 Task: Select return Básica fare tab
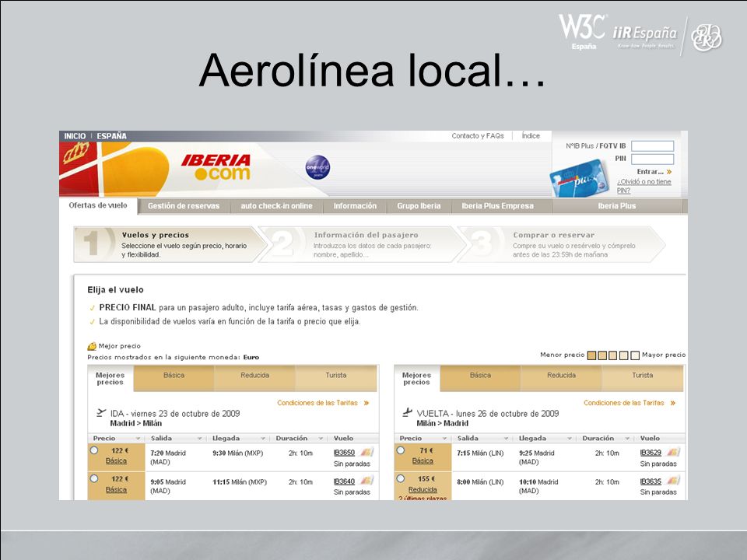coord(480,379)
